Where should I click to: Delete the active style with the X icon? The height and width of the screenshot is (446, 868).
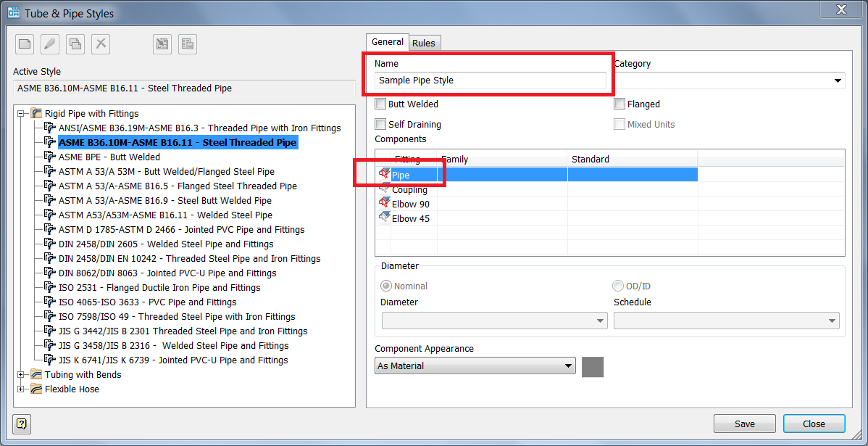point(100,44)
